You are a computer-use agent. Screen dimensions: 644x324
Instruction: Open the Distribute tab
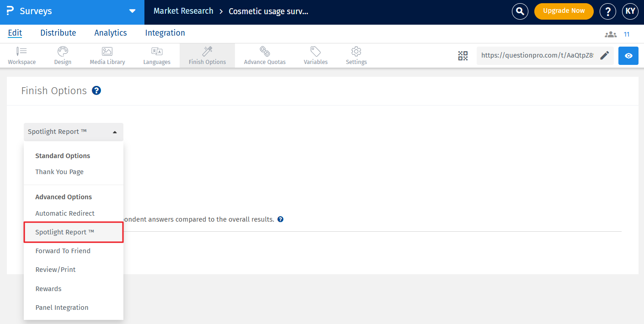(58, 32)
